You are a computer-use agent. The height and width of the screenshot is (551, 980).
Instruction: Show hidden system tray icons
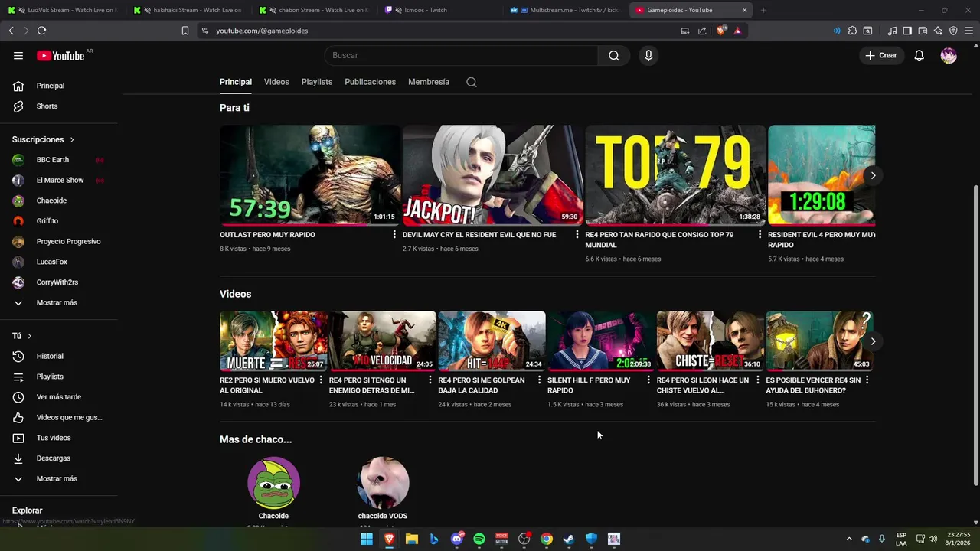848,539
